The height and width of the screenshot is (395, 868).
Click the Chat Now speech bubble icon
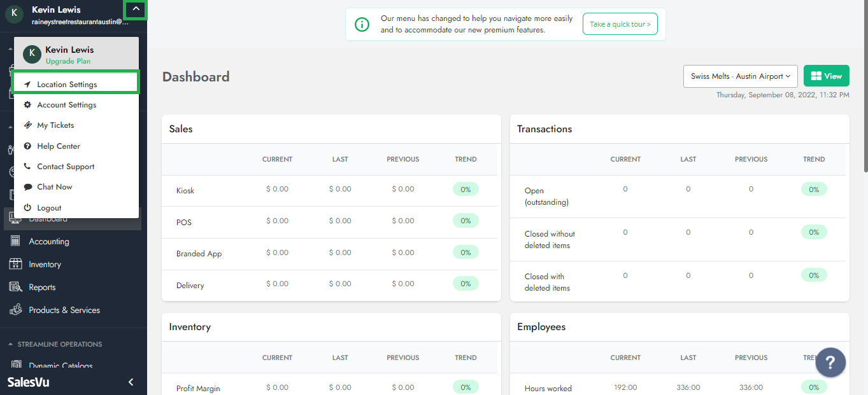tap(27, 187)
